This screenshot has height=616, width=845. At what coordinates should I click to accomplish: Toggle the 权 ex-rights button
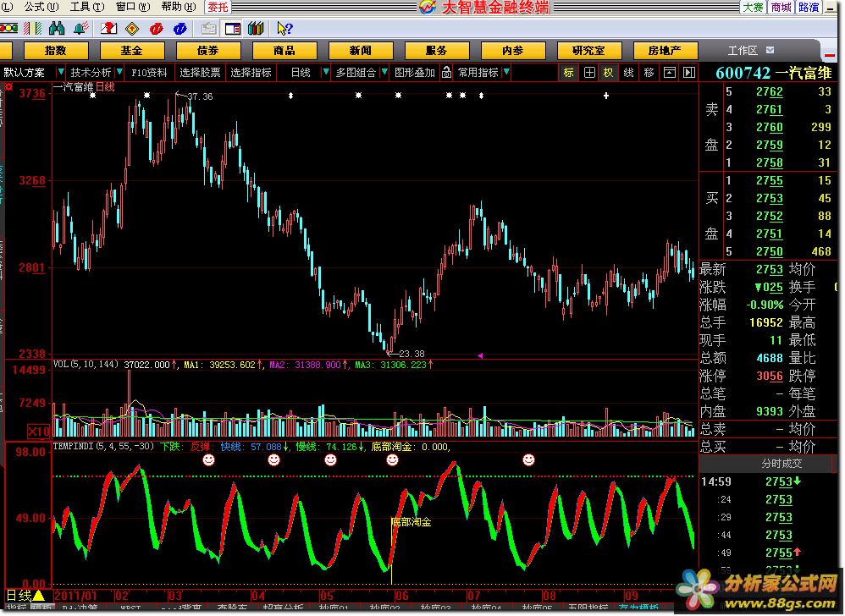pos(609,72)
